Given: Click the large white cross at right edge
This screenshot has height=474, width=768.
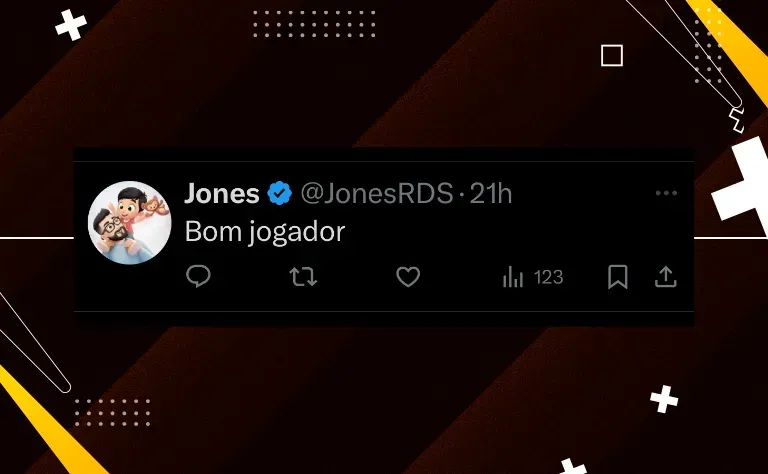Looking at the screenshot, I should click(x=743, y=185).
